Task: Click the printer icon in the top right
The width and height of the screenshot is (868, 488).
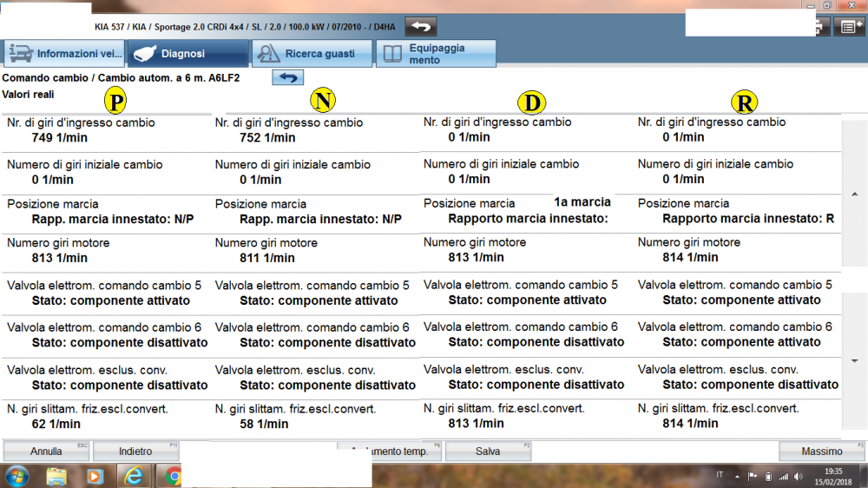Action: tap(822, 26)
